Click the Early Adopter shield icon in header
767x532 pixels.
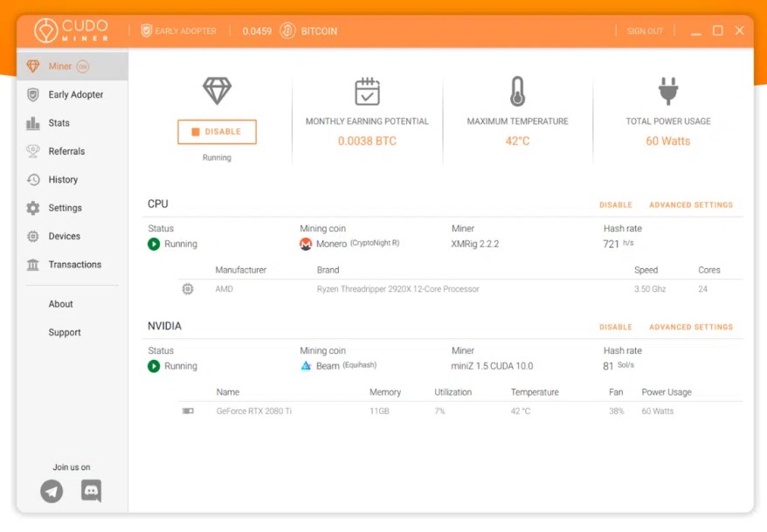[146, 31]
